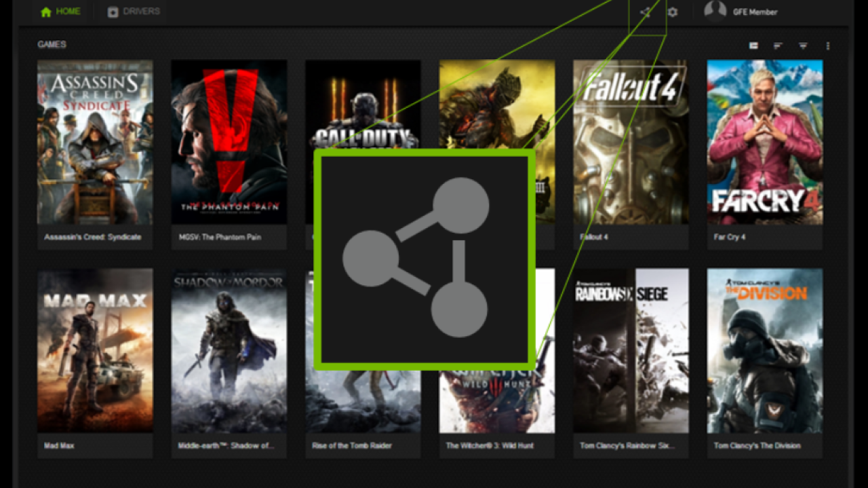This screenshot has width=868, height=488.
Task: Click the "Far Cry 4" title label
Action: (730, 238)
